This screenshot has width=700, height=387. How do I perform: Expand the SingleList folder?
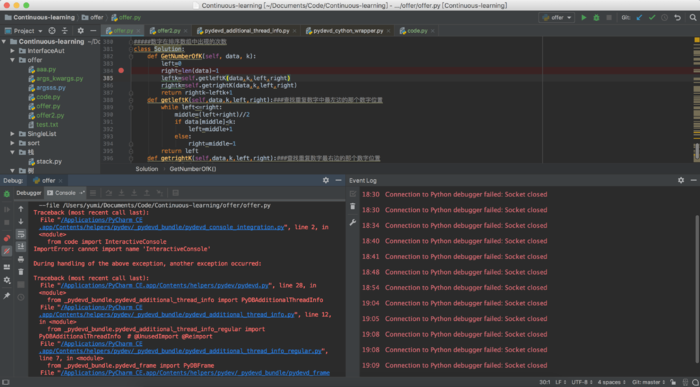click(12, 134)
